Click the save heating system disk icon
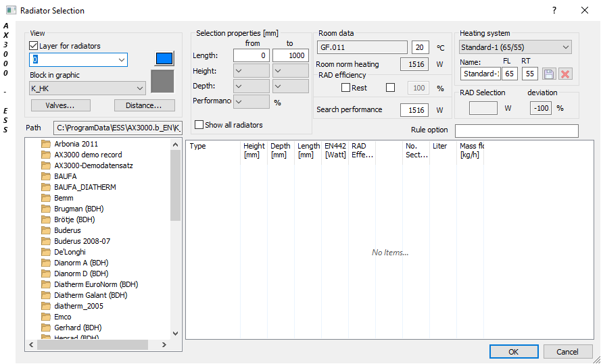The width and height of the screenshot is (601, 364). pos(549,74)
